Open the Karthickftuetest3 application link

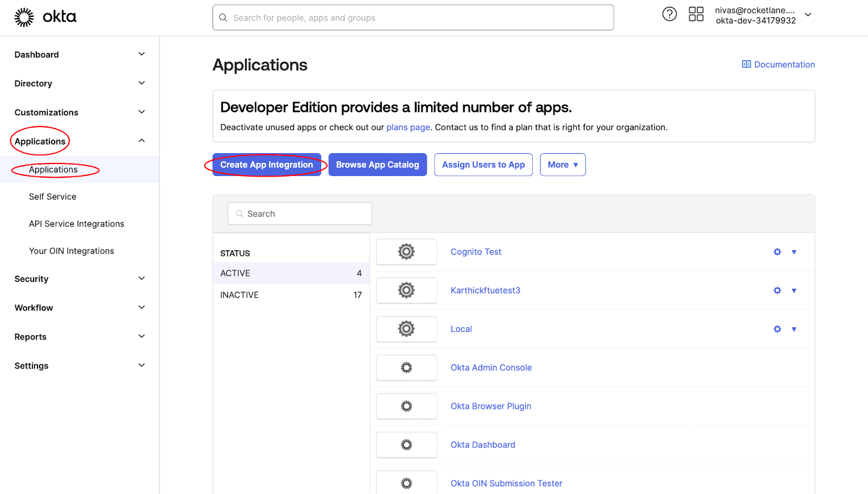pos(486,290)
